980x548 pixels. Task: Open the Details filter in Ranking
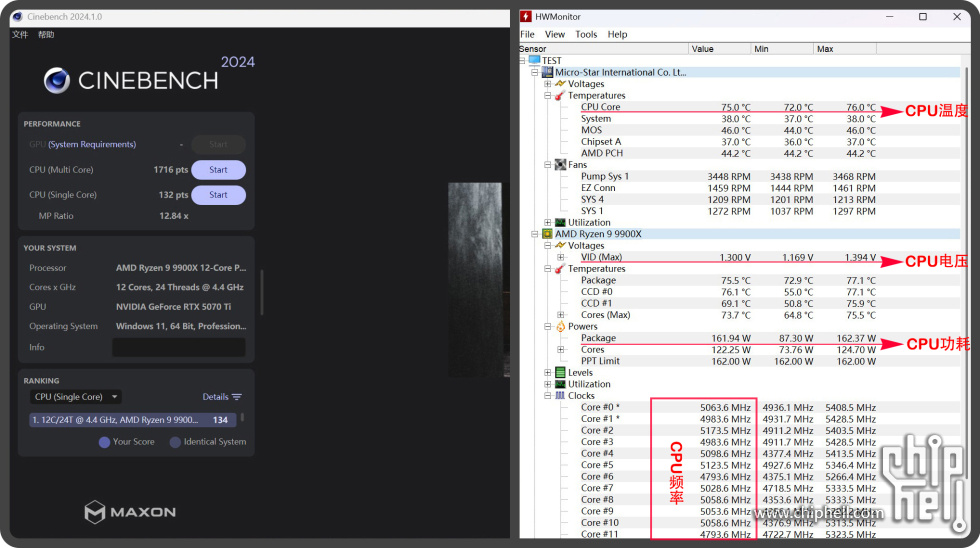click(x=222, y=397)
